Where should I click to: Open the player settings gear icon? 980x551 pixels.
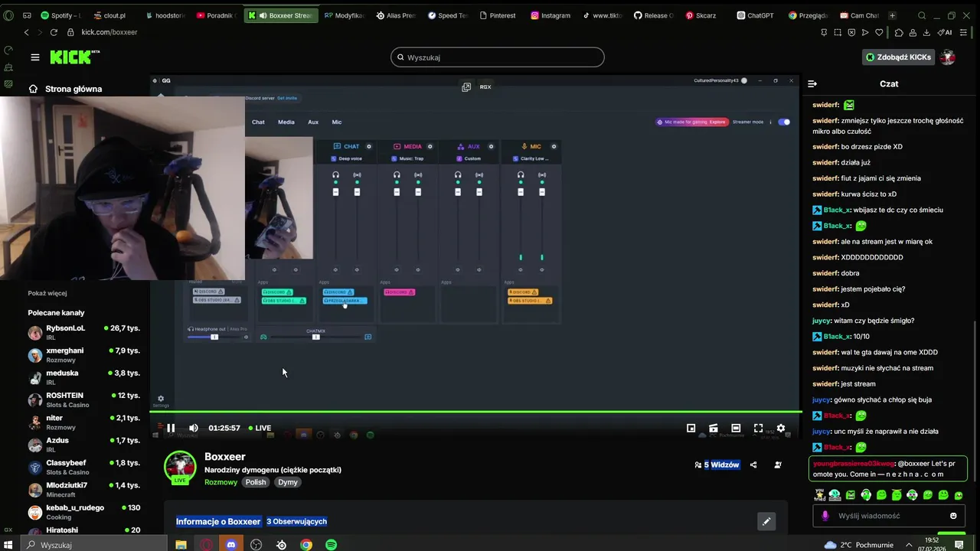point(781,429)
